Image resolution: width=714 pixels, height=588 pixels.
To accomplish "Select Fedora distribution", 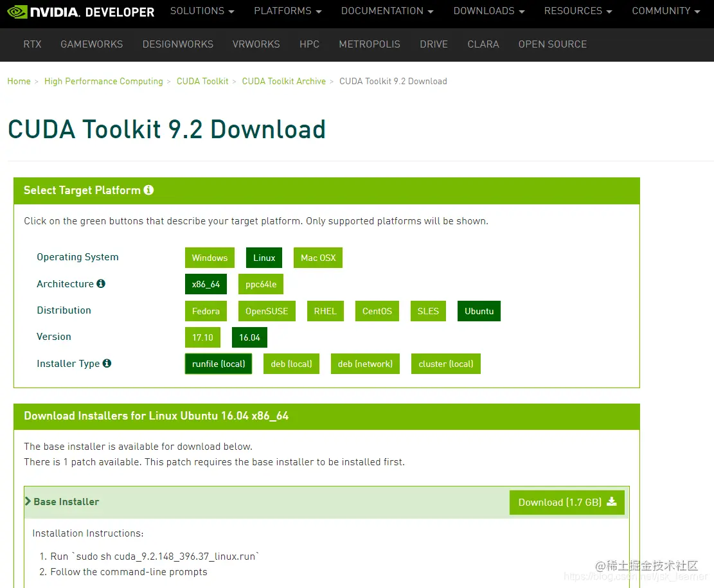I will click(206, 311).
